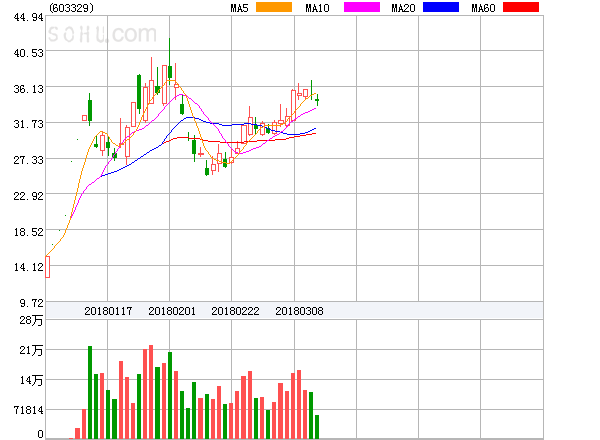This screenshot has width=600, height=440.
Task: Click the 27.33 price axis label
Action: coord(28,160)
